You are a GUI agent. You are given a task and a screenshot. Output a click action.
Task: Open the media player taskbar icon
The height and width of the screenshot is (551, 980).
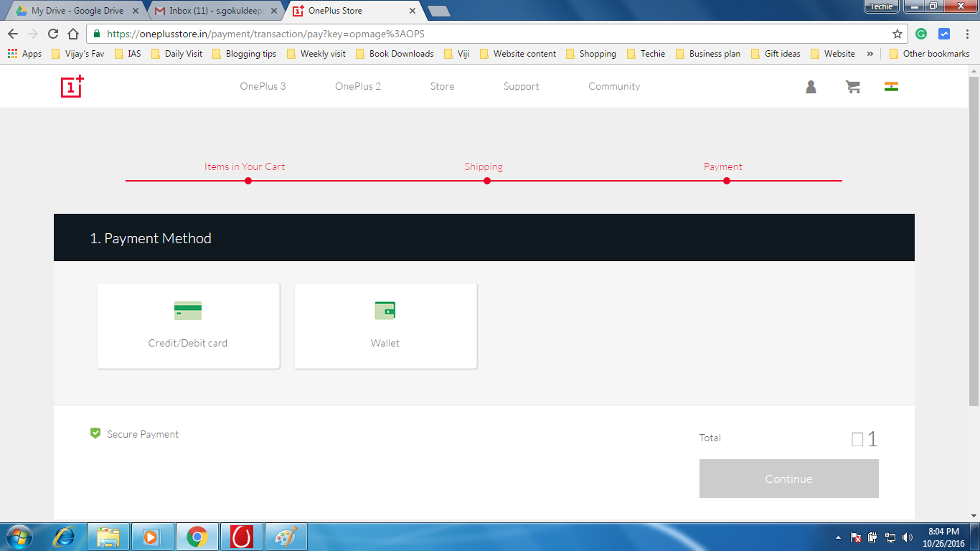pyautogui.click(x=152, y=537)
